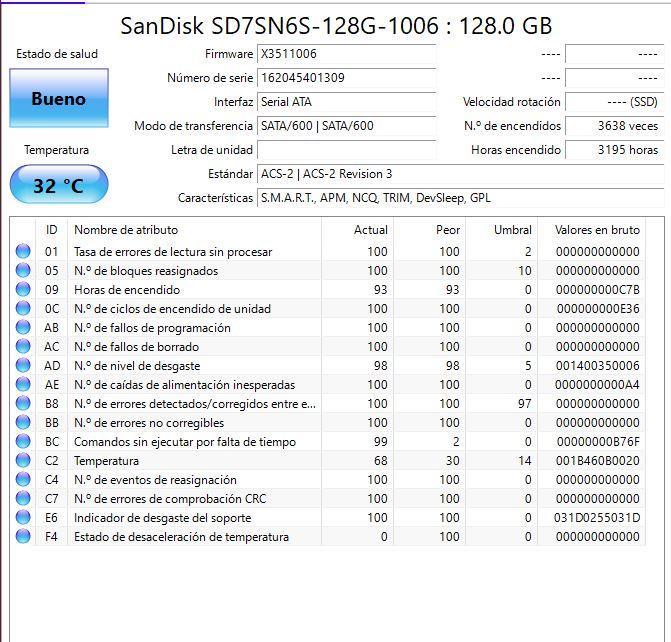Click the Características field listing S.M.A.R.T.
Viewport: 671px width, 642px height.
point(460,198)
